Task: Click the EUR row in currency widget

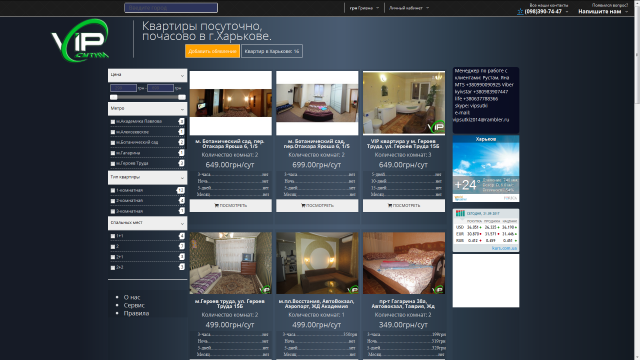Action: point(486,234)
